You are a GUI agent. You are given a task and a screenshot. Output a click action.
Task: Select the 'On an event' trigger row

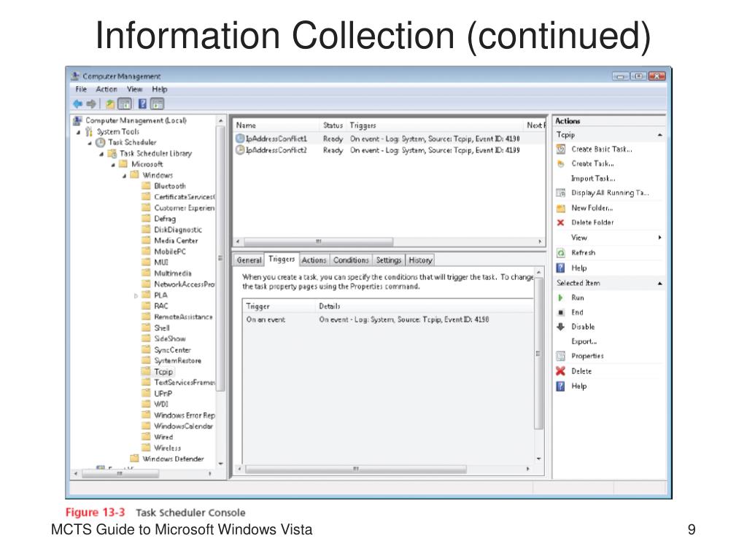click(387, 319)
